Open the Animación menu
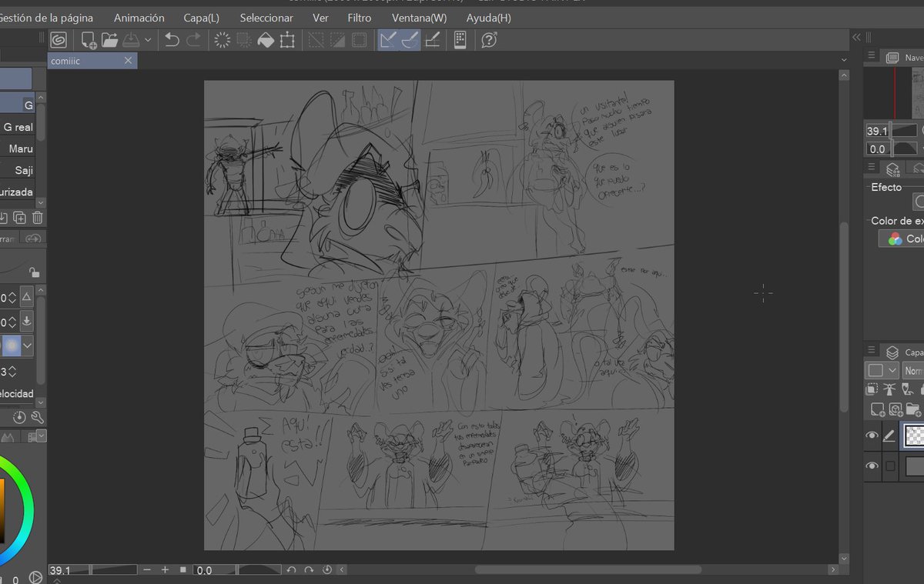 point(139,18)
